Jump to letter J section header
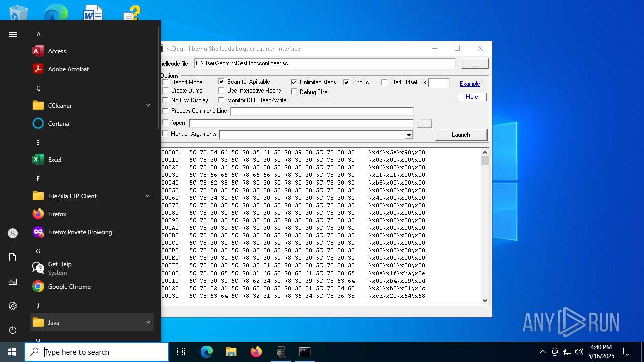This screenshot has height=362, width=644. 38,306
